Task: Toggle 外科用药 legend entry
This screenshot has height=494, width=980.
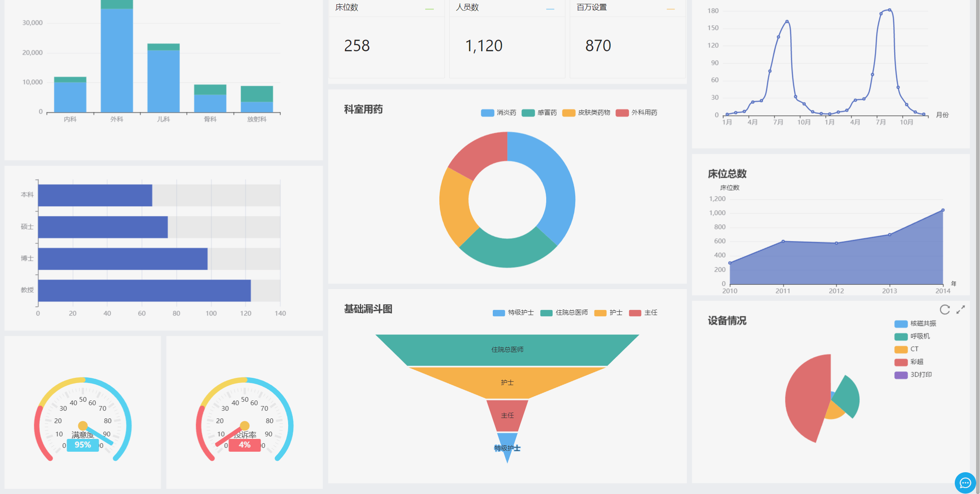Action: pos(636,113)
